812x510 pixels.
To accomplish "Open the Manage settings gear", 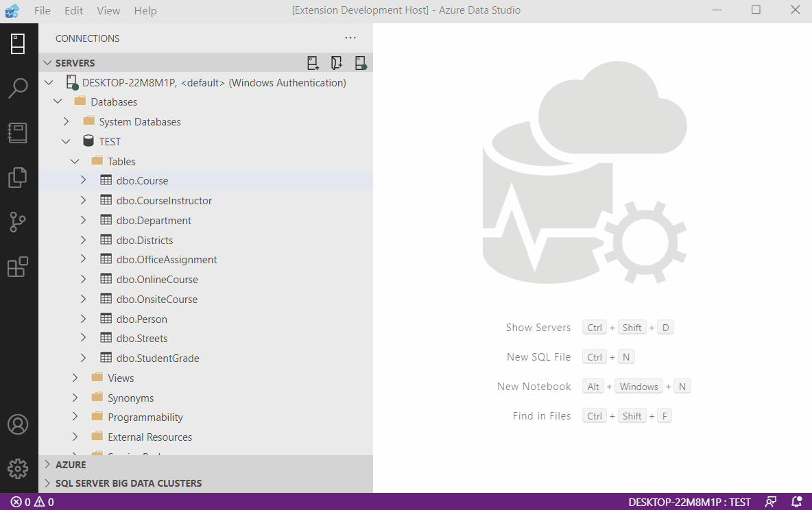I will click(18, 469).
